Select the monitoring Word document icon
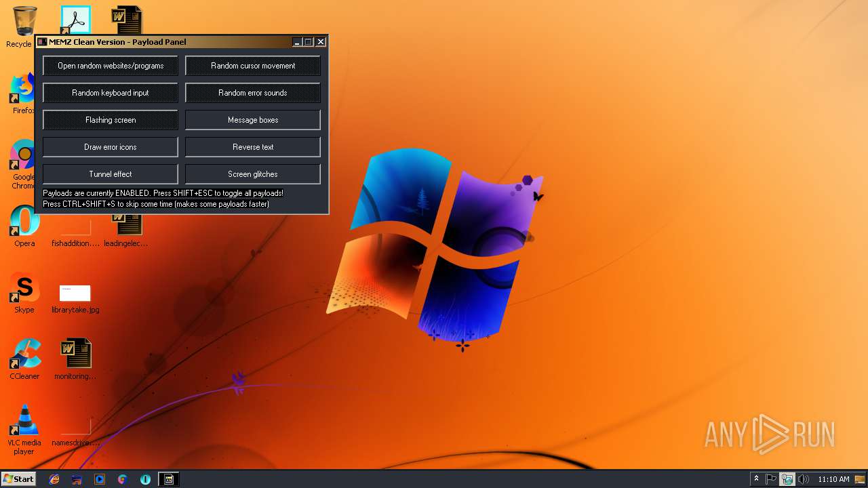 click(75, 359)
